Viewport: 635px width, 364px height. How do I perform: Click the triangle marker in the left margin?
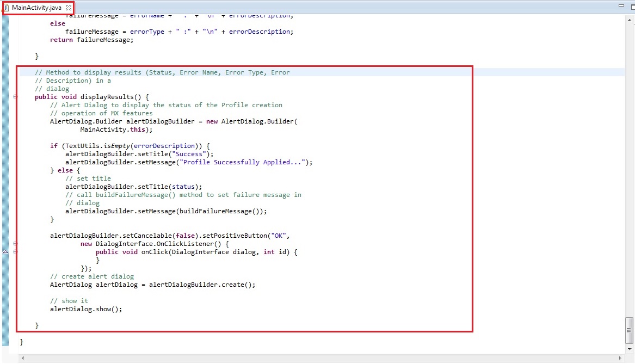[4, 252]
